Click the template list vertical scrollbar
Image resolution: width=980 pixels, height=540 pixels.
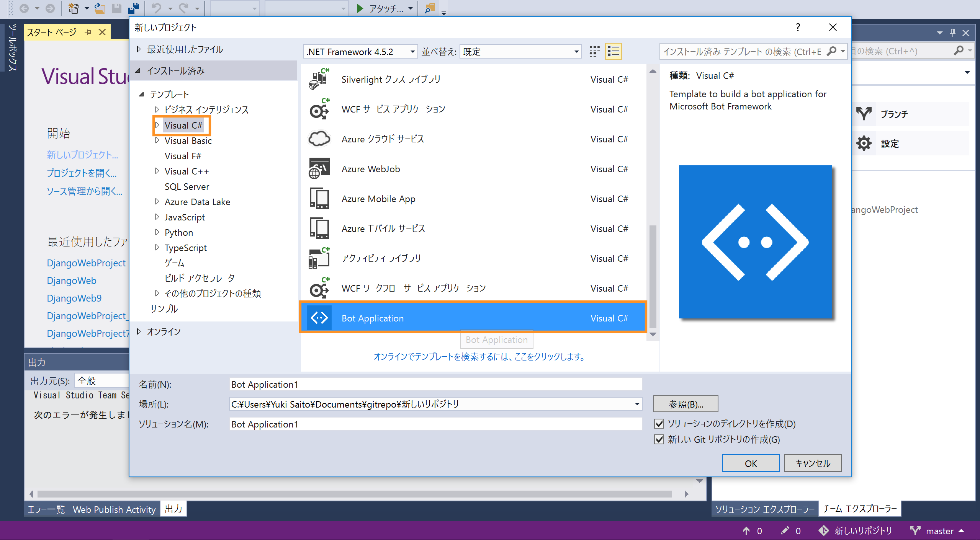pos(653,276)
